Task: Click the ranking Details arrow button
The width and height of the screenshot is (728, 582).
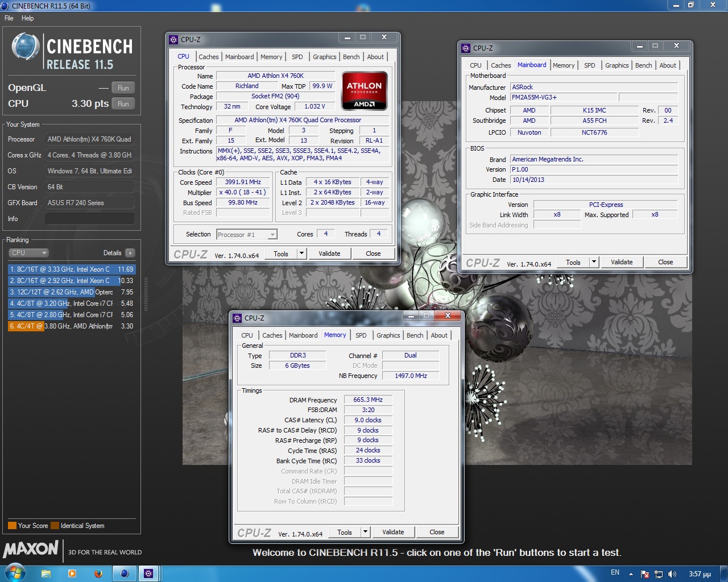Action: (x=130, y=253)
